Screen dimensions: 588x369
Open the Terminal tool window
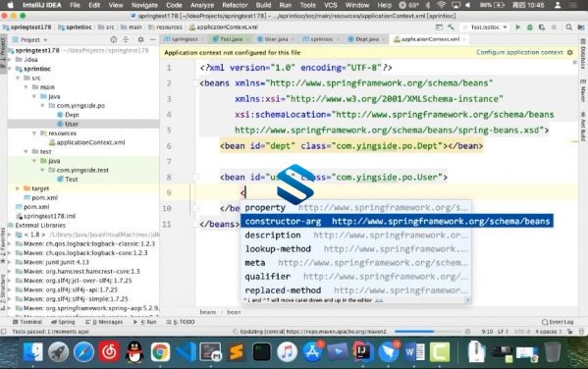[27, 322]
